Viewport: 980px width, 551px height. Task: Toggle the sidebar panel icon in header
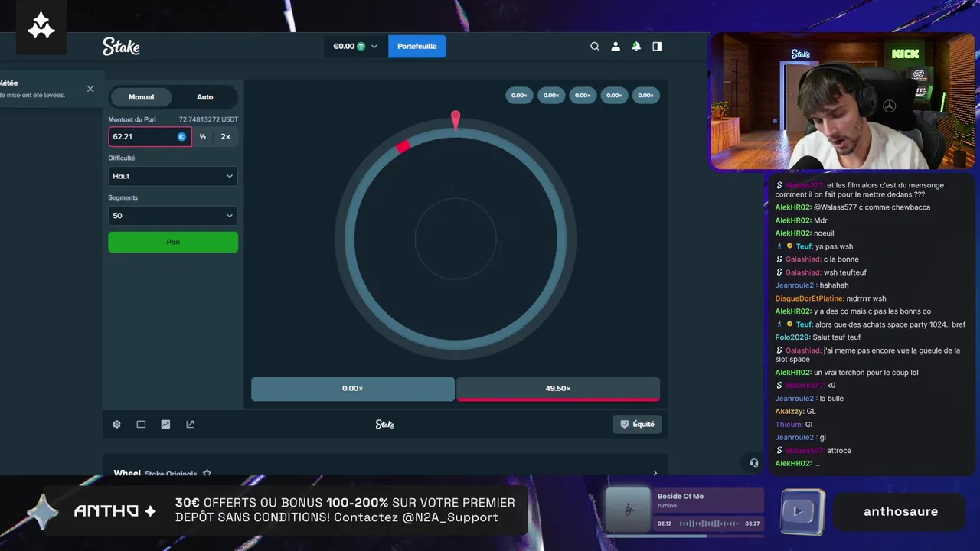click(x=657, y=47)
